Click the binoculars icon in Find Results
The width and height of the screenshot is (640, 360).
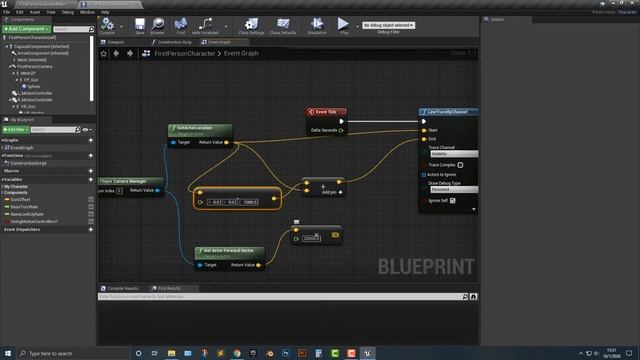[473, 297]
